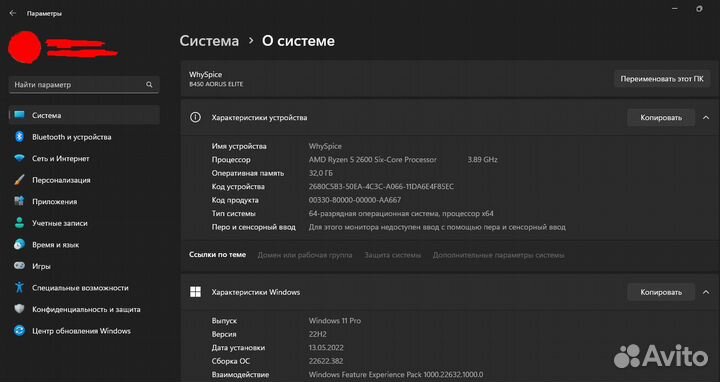
Task: Click the globe clock icon for Время и язык
Action: point(19,244)
